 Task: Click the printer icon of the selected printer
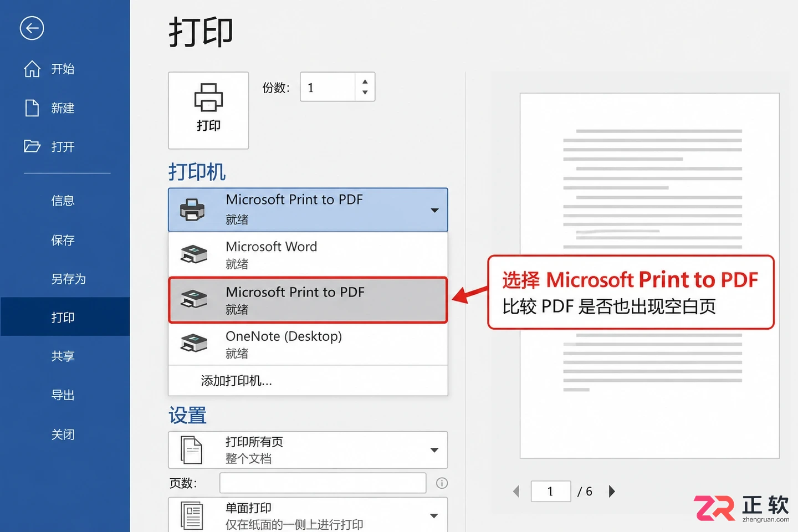[192, 209]
